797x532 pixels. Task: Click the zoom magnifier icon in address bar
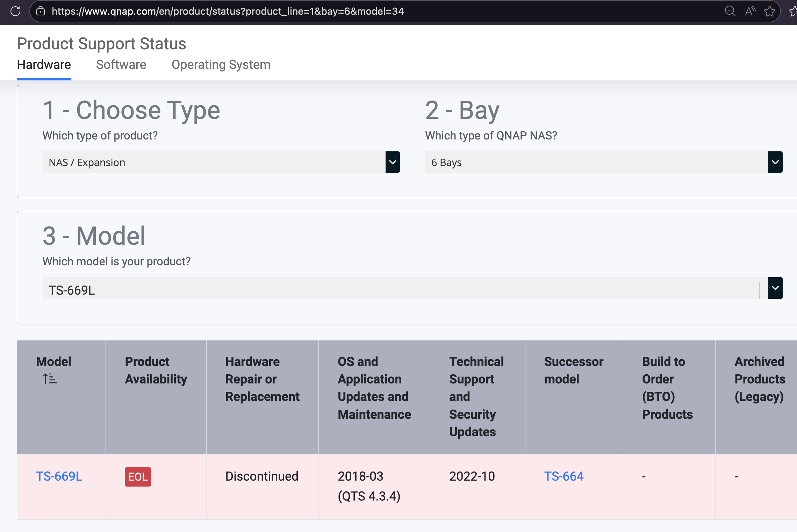[730, 11]
